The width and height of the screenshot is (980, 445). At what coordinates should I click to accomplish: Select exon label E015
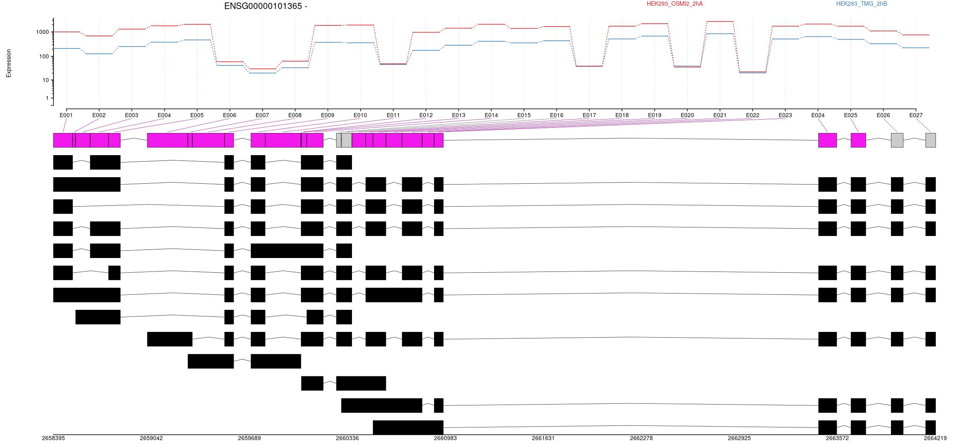[524, 115]
